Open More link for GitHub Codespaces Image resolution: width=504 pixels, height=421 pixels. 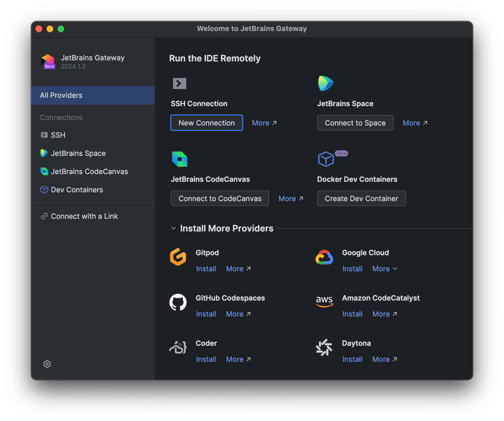coord(238,314)
